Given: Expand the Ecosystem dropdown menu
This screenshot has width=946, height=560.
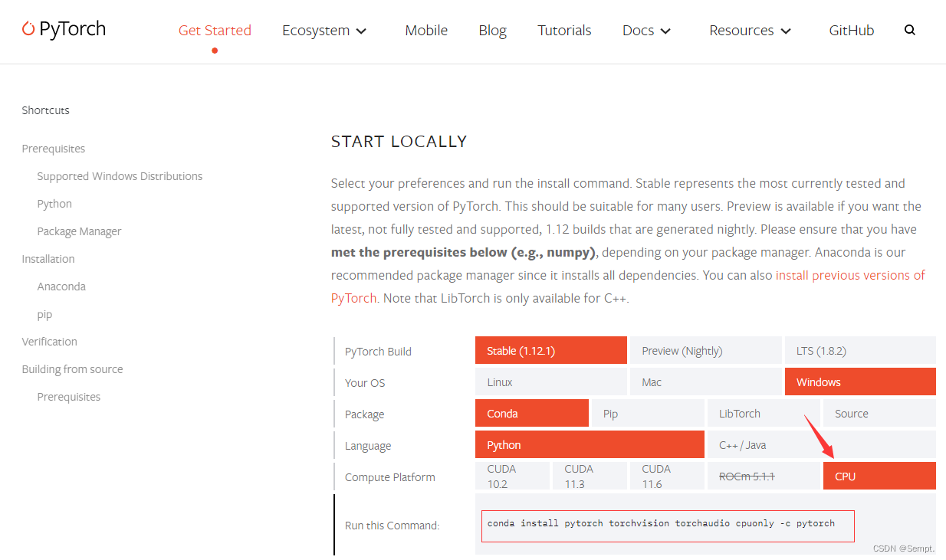Looking at the screenshot, I should click(x=324, y=31).
